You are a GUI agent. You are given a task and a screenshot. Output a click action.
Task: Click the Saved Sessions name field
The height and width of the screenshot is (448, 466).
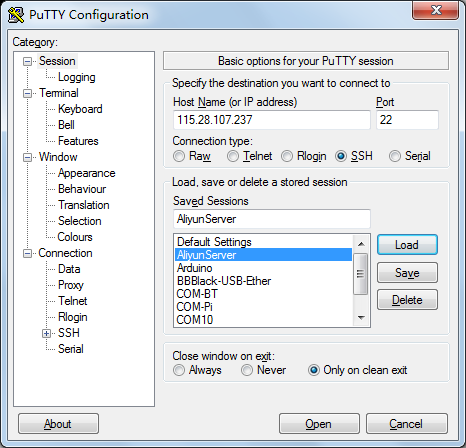(272, 219)
